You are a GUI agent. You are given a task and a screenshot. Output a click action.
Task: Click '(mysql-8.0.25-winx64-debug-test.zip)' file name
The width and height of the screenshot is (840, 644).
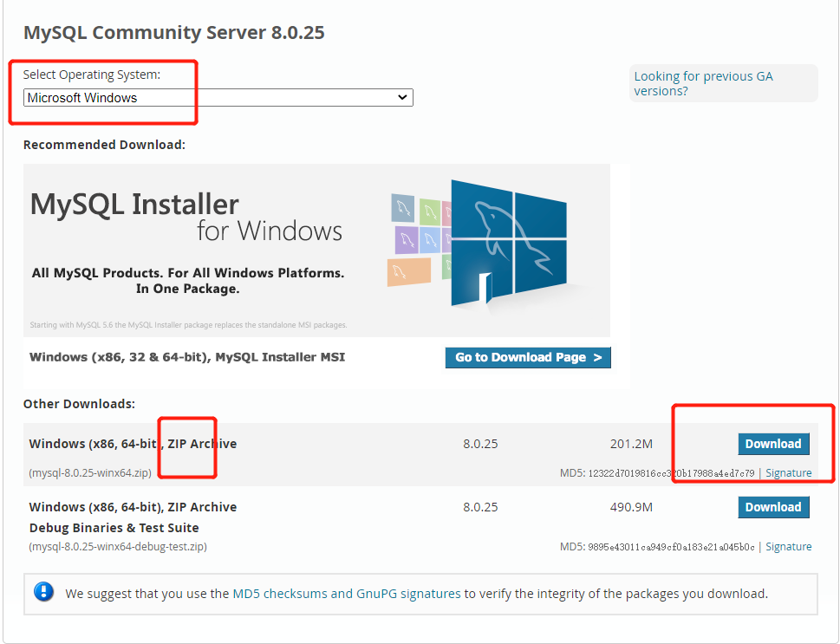(118, 547)
